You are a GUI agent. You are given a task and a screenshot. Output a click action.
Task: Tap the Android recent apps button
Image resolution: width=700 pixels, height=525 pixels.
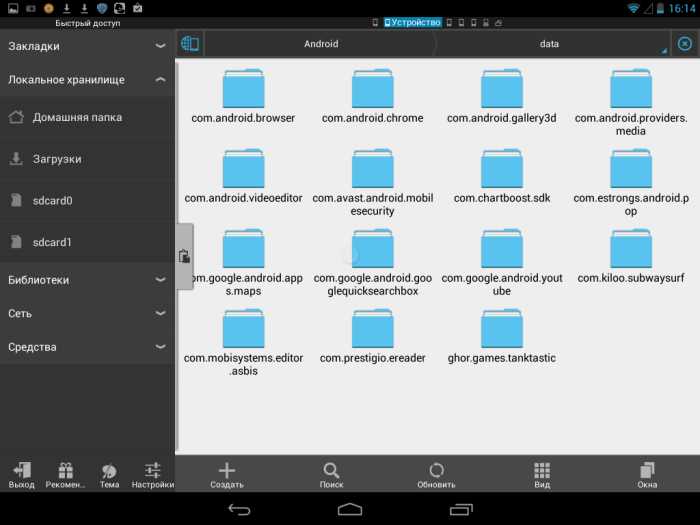pos(461,509)
